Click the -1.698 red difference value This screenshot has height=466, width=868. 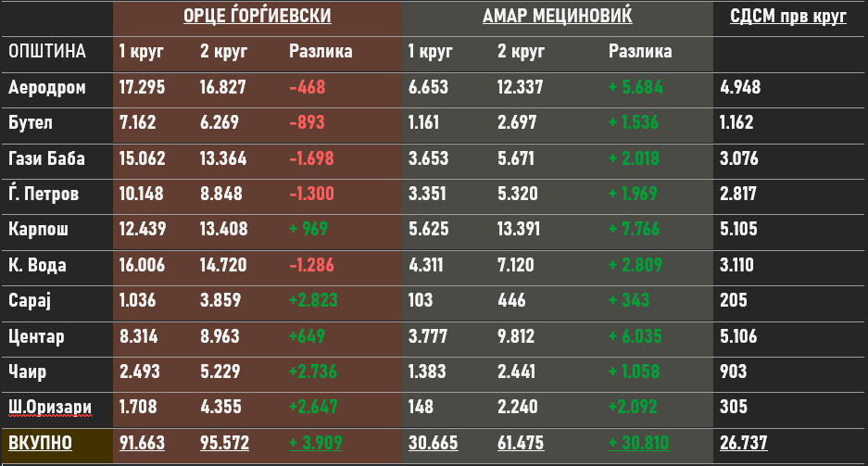tap(313, 158)
